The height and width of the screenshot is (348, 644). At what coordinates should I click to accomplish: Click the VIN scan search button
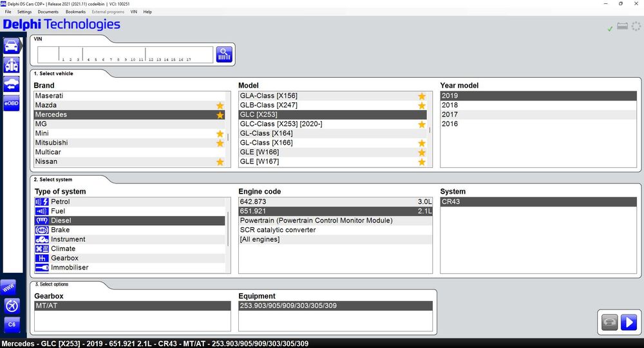224,54
